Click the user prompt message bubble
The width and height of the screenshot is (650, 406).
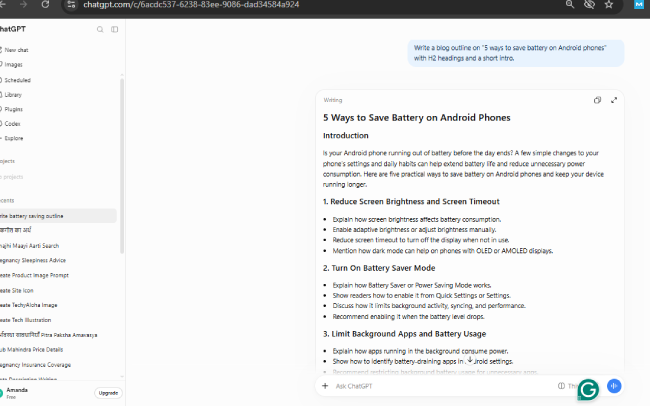(516, 53)
